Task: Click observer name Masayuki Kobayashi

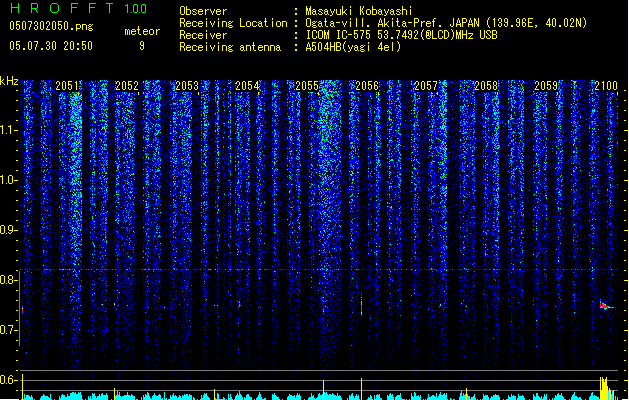Action: tap(358, 11)
